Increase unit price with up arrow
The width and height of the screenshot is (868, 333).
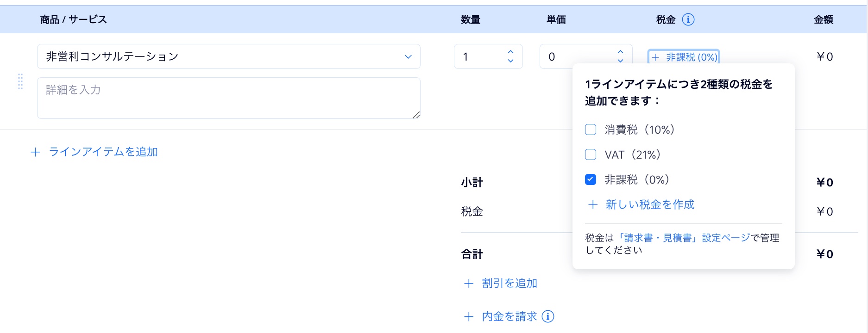point(621,52)
